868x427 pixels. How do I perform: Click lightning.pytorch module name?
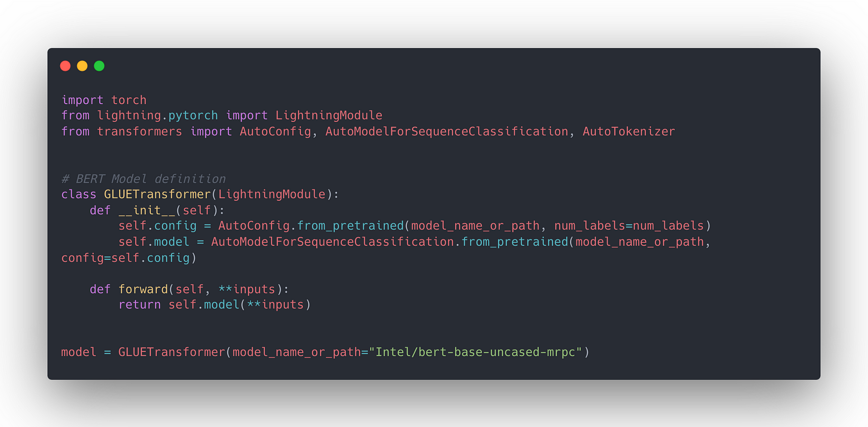[x=157, y=116]
